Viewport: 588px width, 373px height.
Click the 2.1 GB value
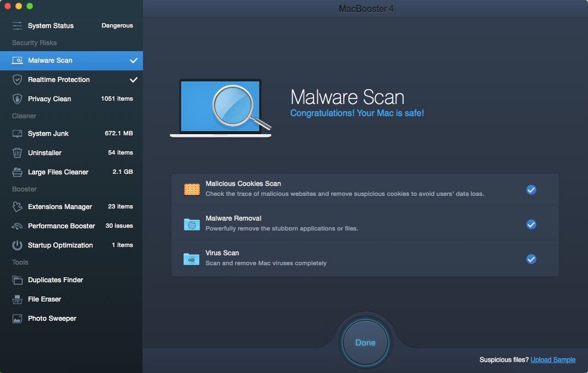(x=123, y=172)
